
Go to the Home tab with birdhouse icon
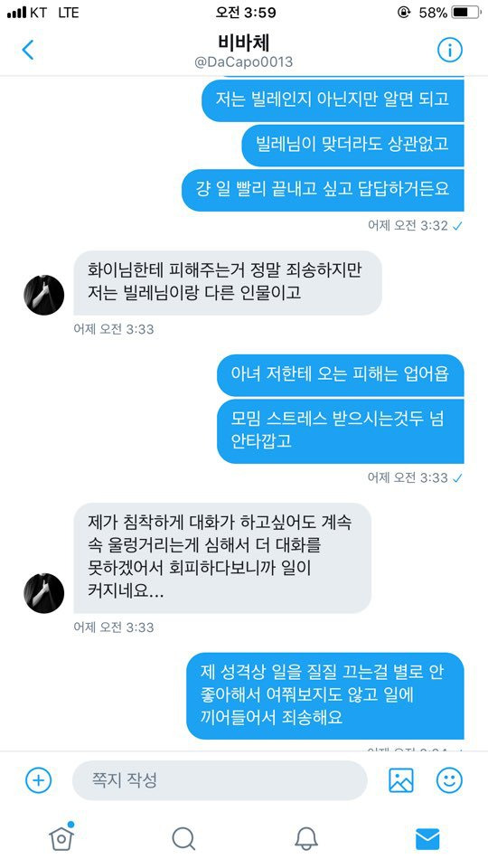pyautogui.click(x=61, y=838)
